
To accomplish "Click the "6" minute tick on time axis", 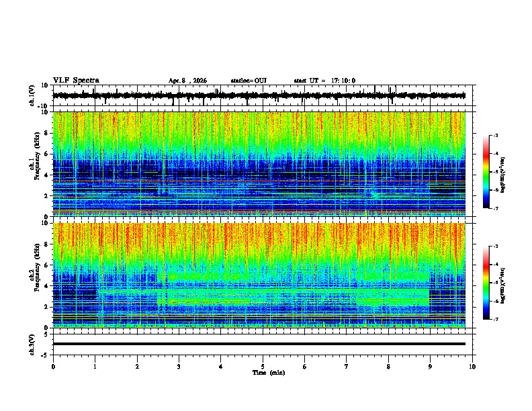I will [305, 367].
